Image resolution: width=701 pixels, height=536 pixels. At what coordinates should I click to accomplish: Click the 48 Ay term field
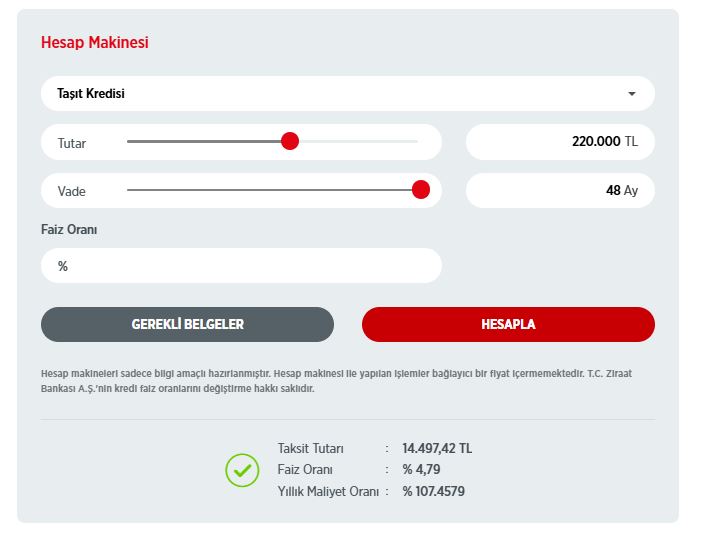[560, 190]
